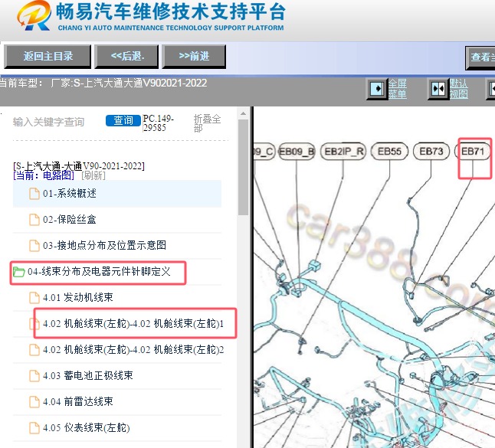495x448 pixels.
Task: Click the keyword search input field
Action: pos(57,122)
